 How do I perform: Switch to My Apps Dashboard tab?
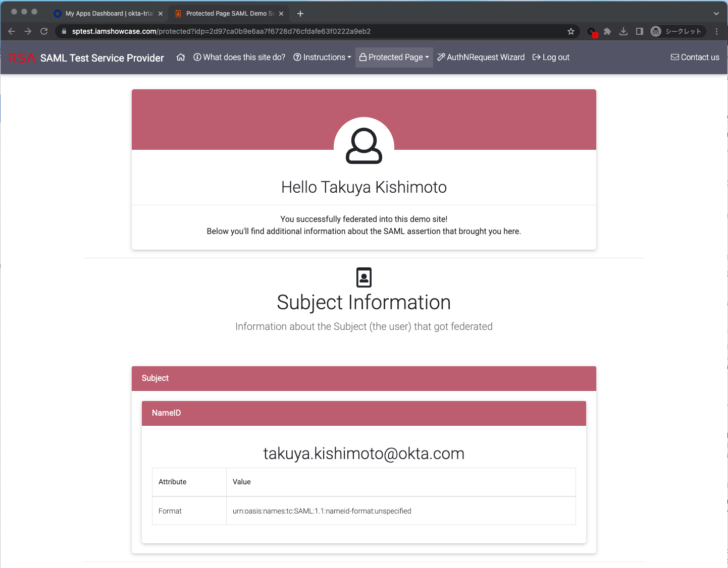click(x=108, y=14)
